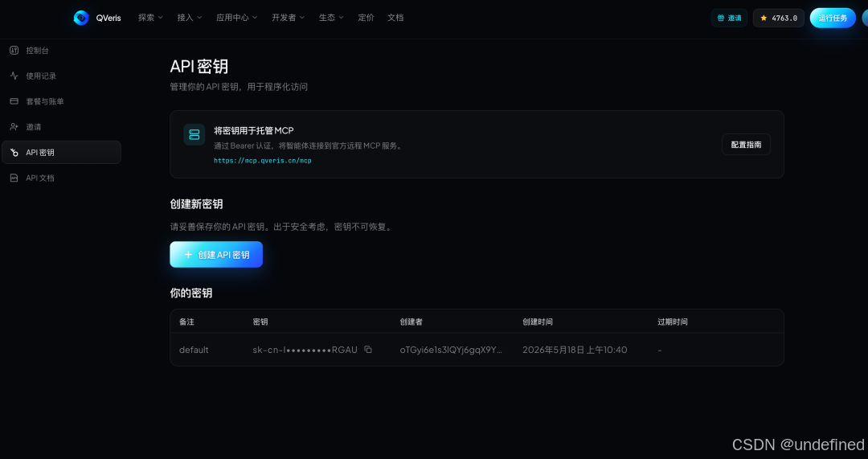Open 套餐与账单 in the sidebar
Viewport: 868px width, 459px height.
[x=61, y=101]
